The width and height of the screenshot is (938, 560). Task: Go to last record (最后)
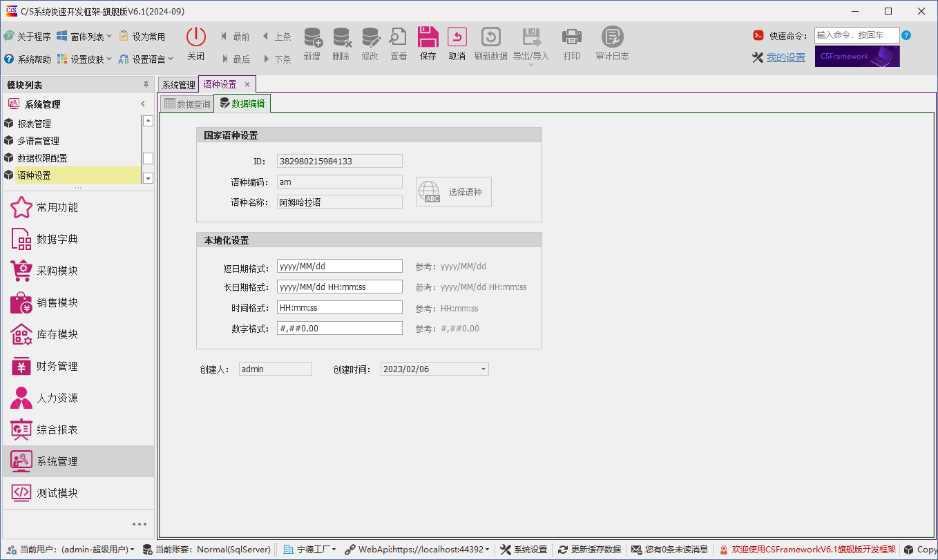pyautogui.click(x=235, y=59)
